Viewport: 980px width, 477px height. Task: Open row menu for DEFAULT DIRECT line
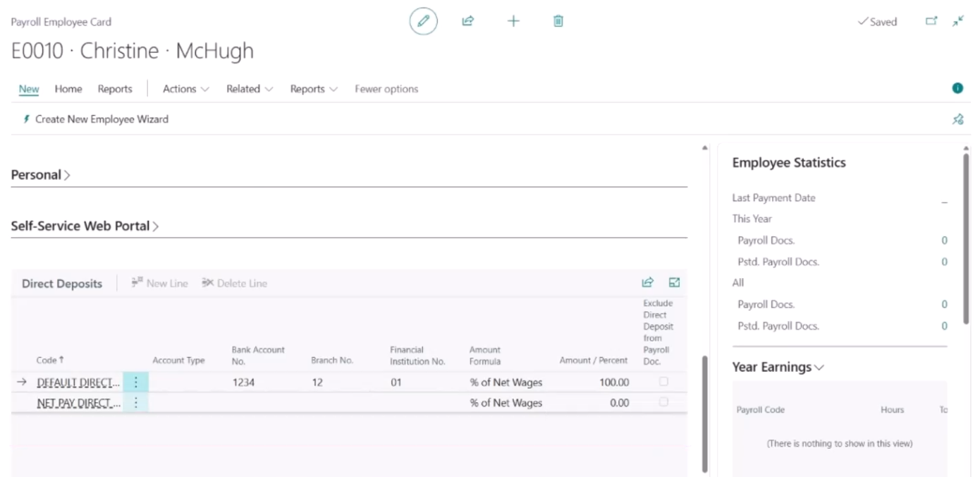click(136, 382)
